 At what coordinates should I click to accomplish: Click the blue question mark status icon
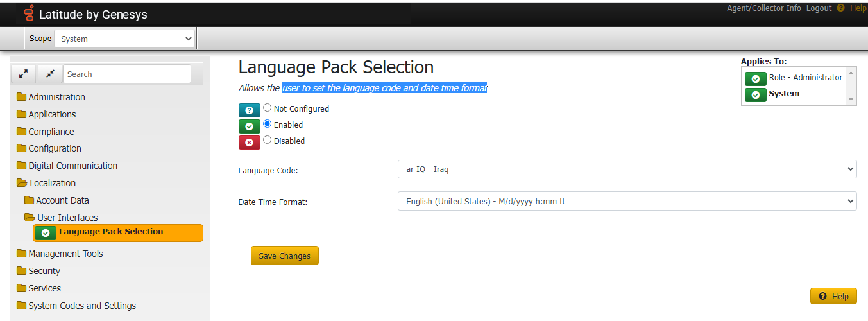click(249, 110)
